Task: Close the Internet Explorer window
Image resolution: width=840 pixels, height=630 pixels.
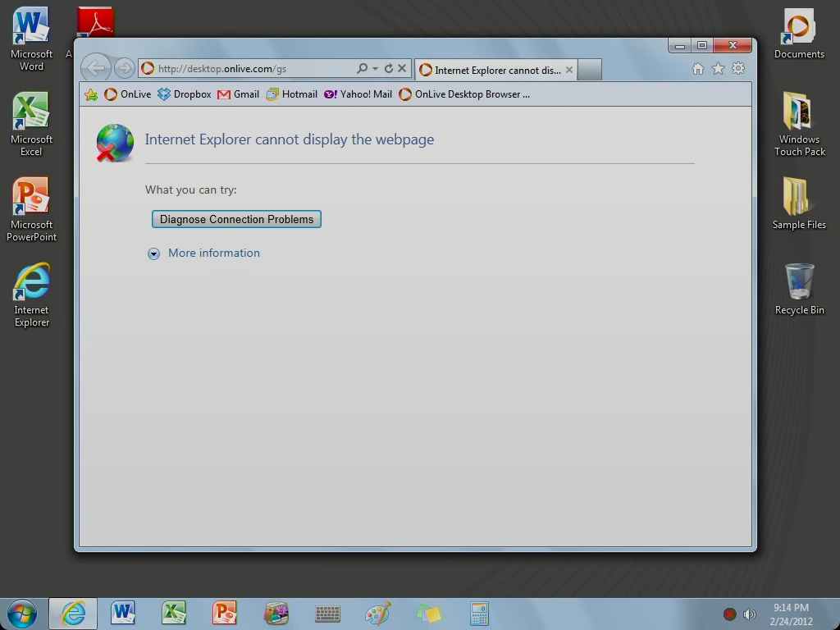Action: [733, 46]
